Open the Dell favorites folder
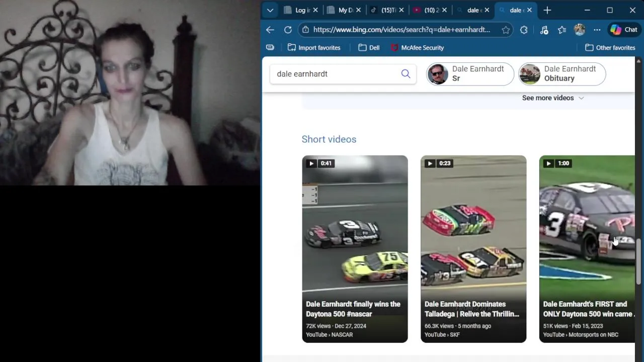644x362 pixels. click(369, 48)
